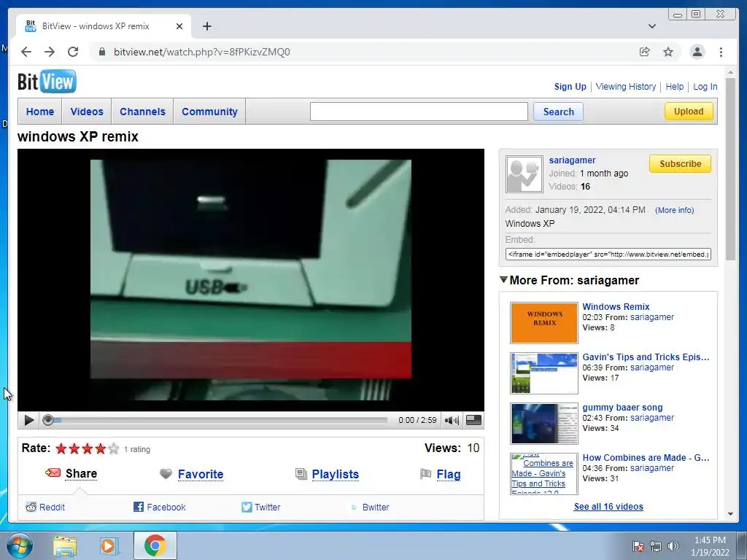Toggle video player fullscreen mode

coord(473,420)
